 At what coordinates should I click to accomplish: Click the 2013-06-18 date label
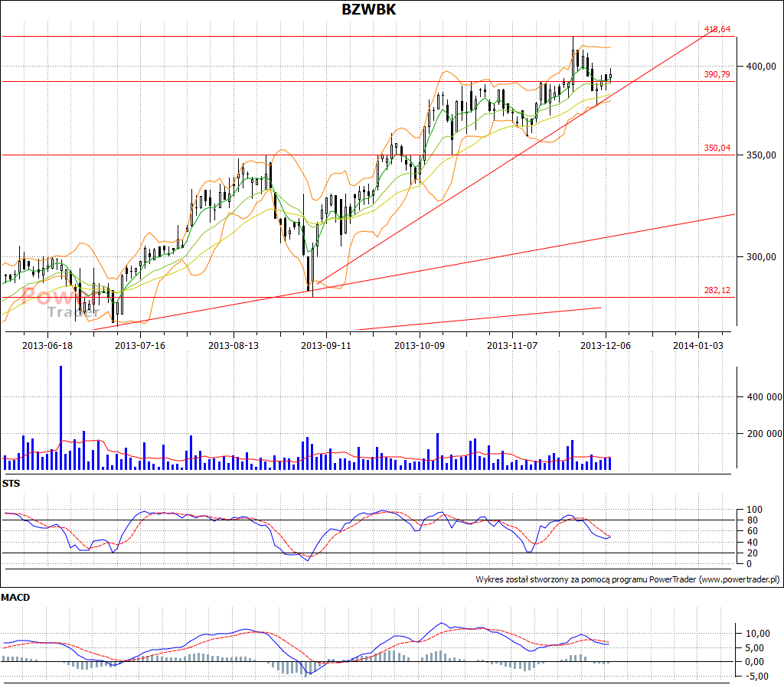click(47, 346)
